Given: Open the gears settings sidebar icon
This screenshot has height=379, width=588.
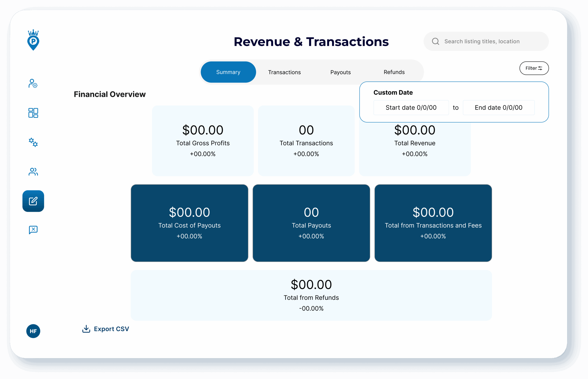Looking at the screenshot, I should 33,142.
